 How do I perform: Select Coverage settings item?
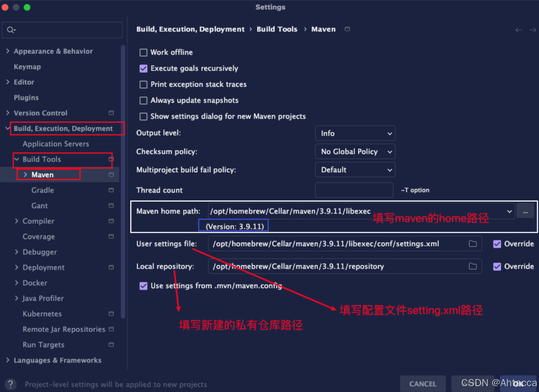(39, 237)
